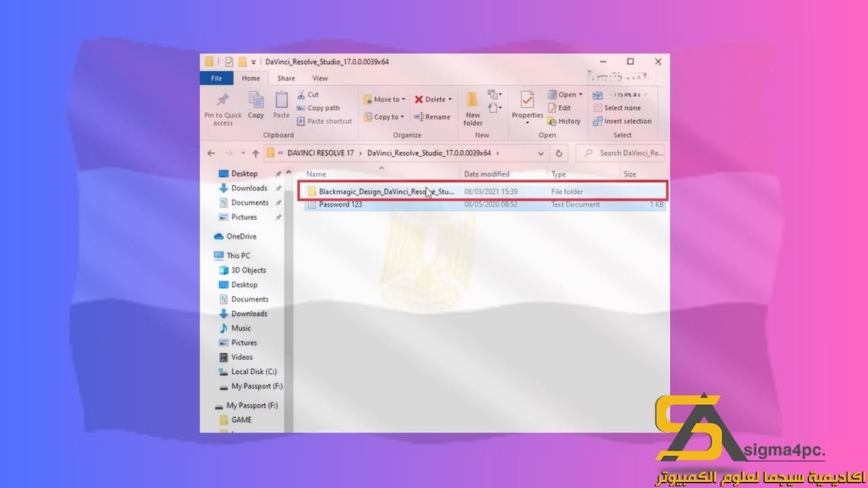Click the Copy icon in Clipboard group
This screenshot has height=488, width=868.
click(256, 100)
